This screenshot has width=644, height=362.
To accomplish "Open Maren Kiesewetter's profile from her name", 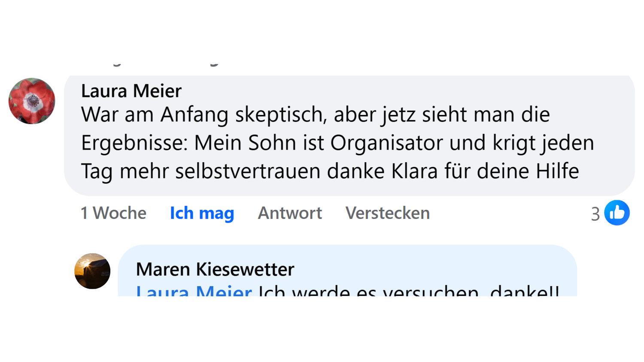I will pos(215,269).
